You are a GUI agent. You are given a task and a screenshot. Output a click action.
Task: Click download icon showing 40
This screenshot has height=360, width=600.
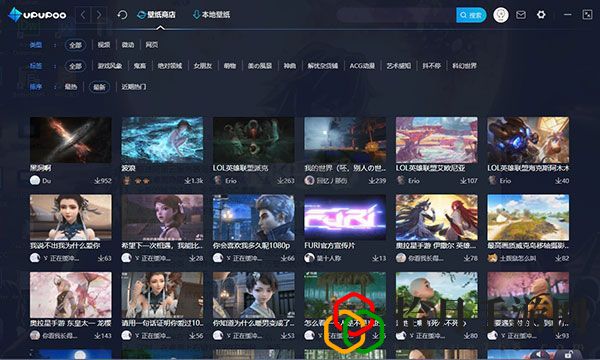click(x=558, y=181)
